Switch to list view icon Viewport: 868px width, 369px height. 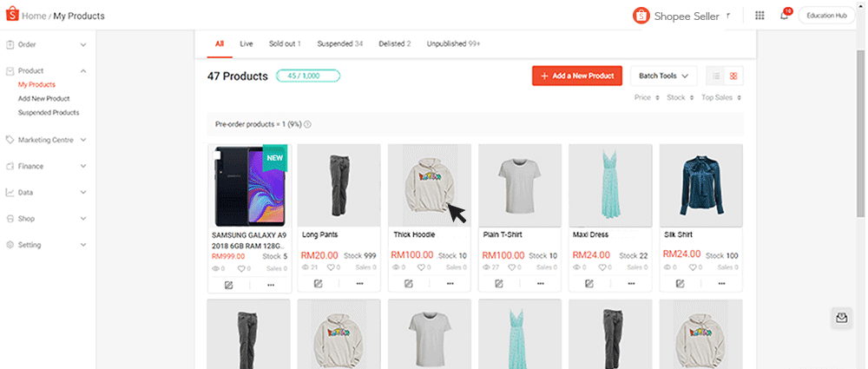pyautogui.click(x=716, y=76)
